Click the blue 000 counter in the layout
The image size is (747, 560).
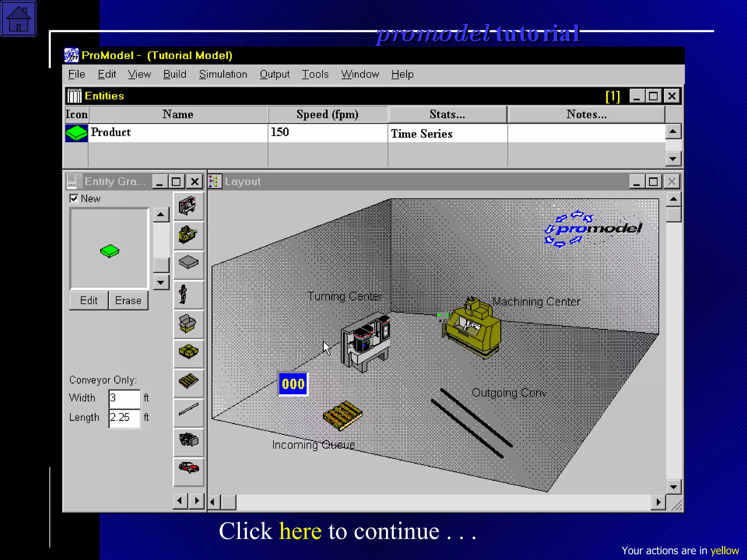point(293,384)
